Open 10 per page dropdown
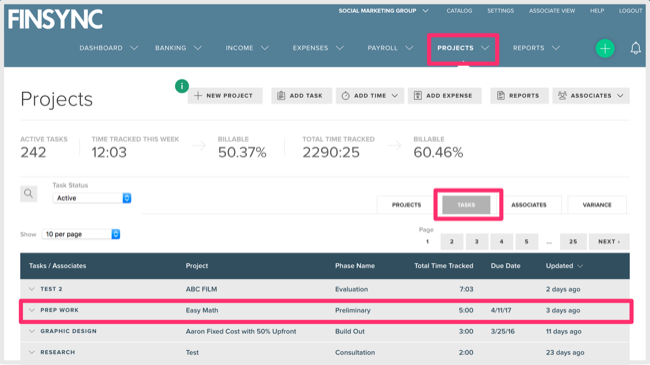650x365 pixels. [x=81, y=234]
